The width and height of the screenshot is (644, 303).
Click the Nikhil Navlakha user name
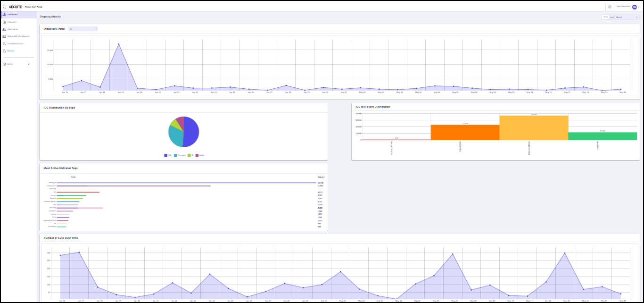click(623, 7)
